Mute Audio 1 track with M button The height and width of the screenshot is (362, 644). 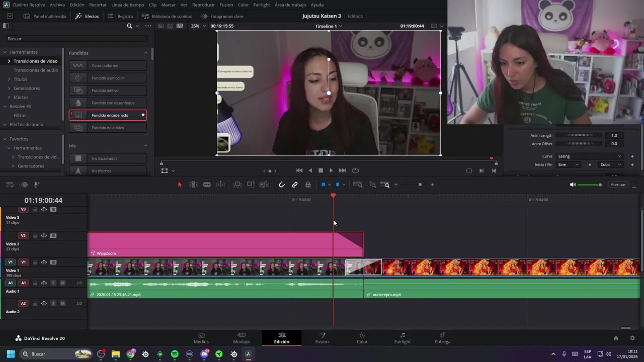tap(62, 283)
